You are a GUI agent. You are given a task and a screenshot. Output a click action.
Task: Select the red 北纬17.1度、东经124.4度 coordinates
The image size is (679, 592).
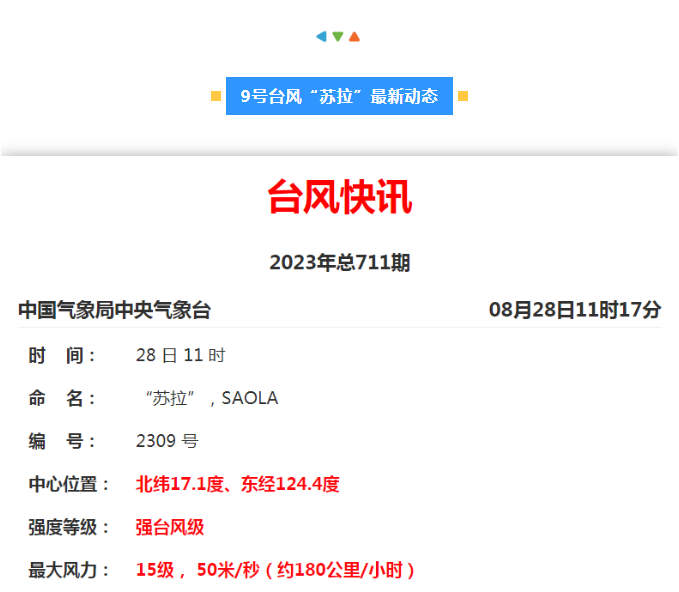pos(238,484)
